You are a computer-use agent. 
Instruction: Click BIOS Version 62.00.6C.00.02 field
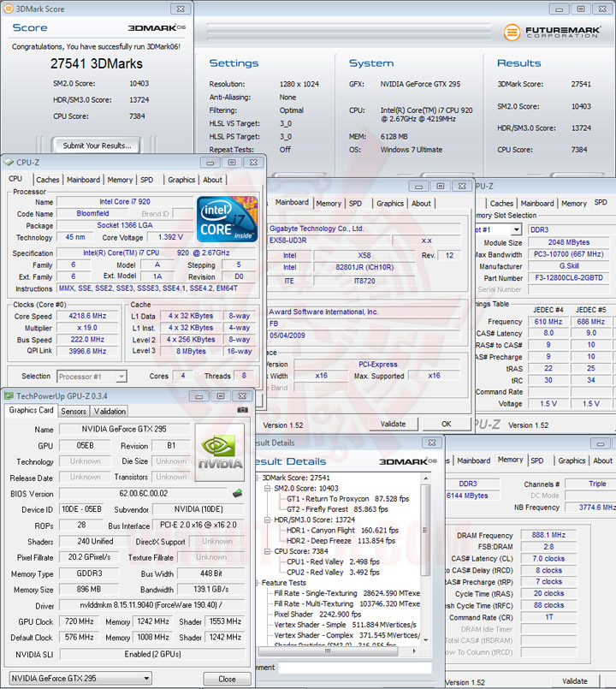pyautogui.click(x=143, y=494)
